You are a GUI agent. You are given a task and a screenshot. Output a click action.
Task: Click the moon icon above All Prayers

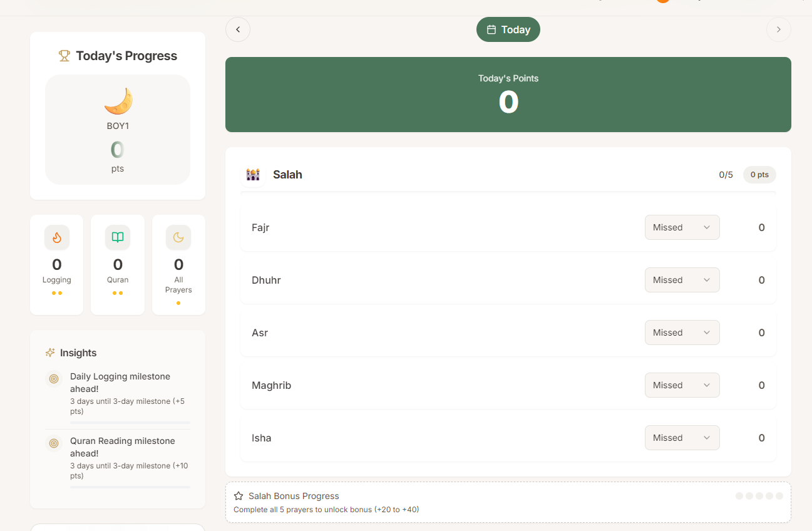[178, 237]
